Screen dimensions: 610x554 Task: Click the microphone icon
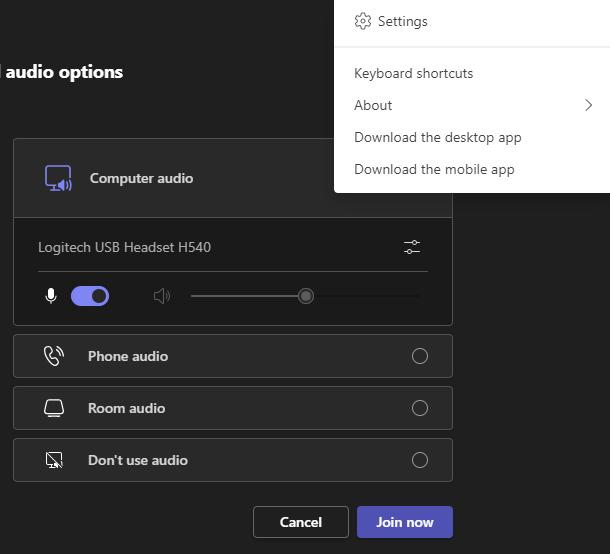(51, 296)
